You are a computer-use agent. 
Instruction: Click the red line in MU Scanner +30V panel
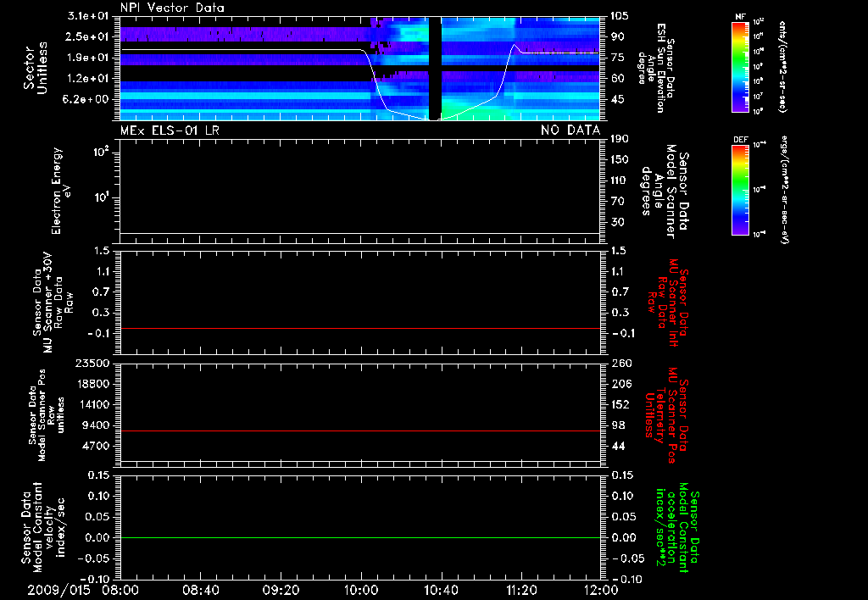click(x=359, y=328)
